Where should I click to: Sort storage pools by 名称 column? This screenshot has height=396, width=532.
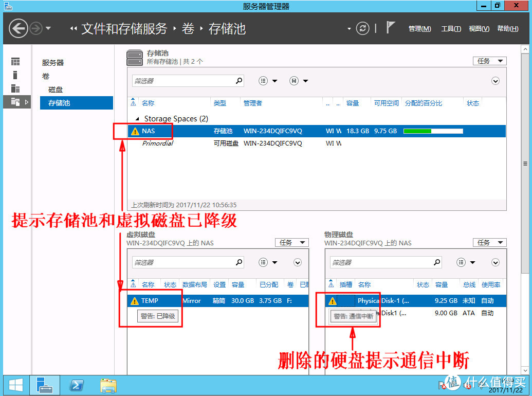coord(148,103)
